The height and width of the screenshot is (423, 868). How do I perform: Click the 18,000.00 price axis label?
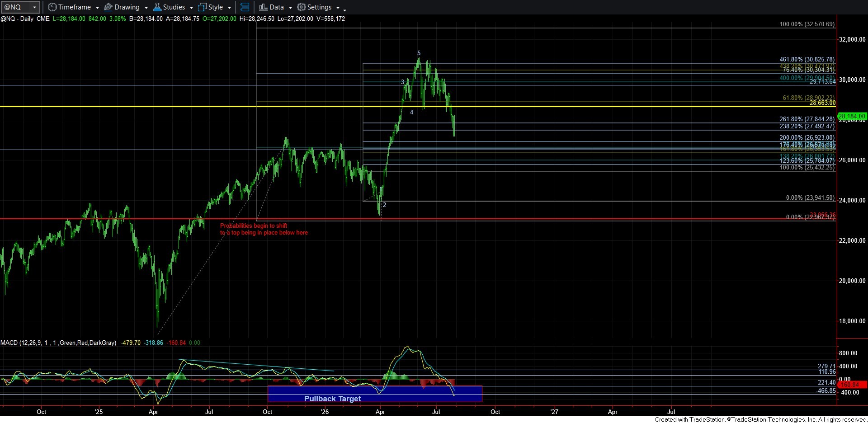click(852, 321)
